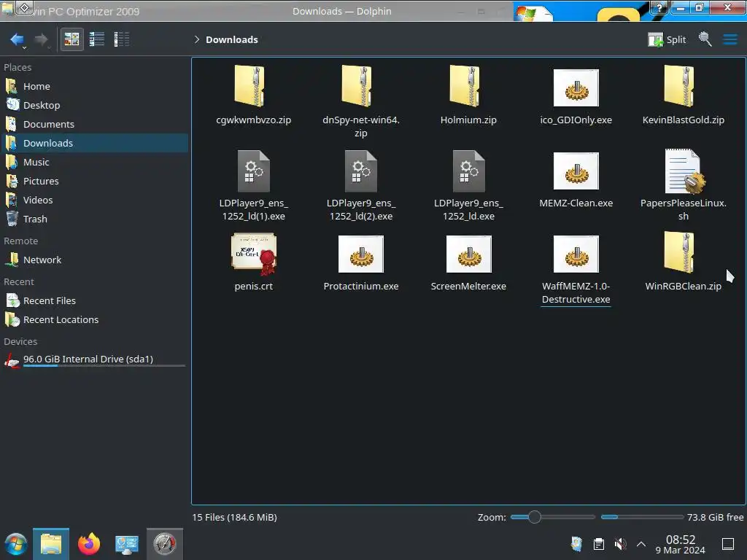Select WinRGBClean.zip archive icon
The width and height of the screenshot is (747, 560).
679,252
